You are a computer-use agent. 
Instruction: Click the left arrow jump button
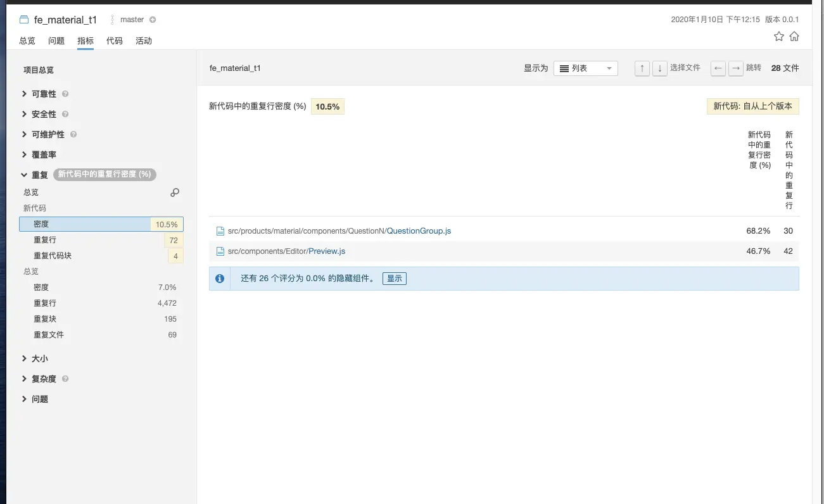coord(718,68)
